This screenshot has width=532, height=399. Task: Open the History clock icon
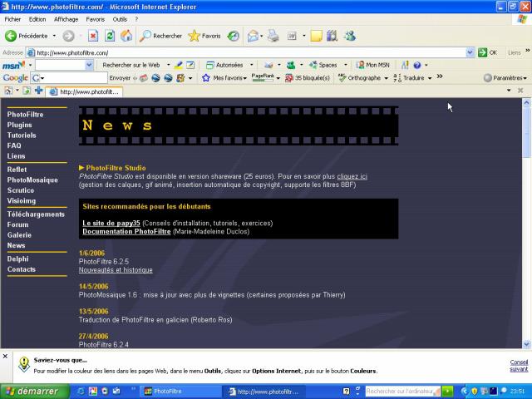tap(233, 36)
